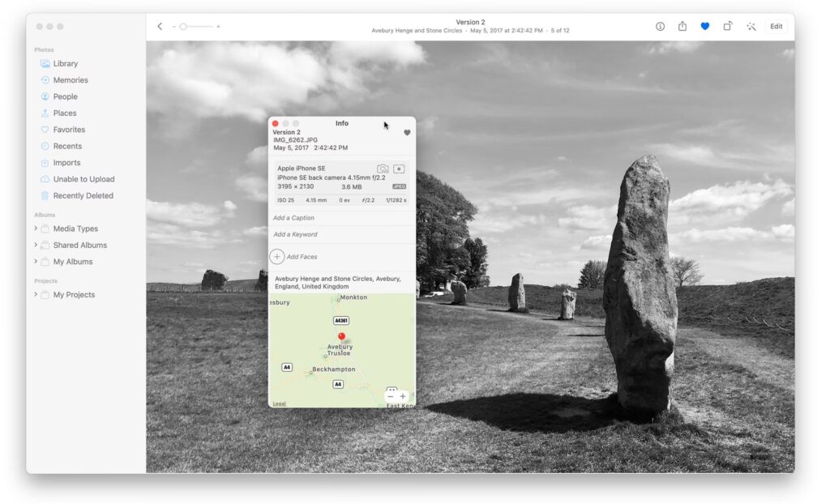Toggle the blue Favorite heart in the toolbar
The height and width of the screenshot is (504, 830).
click(x=704, y=27)
